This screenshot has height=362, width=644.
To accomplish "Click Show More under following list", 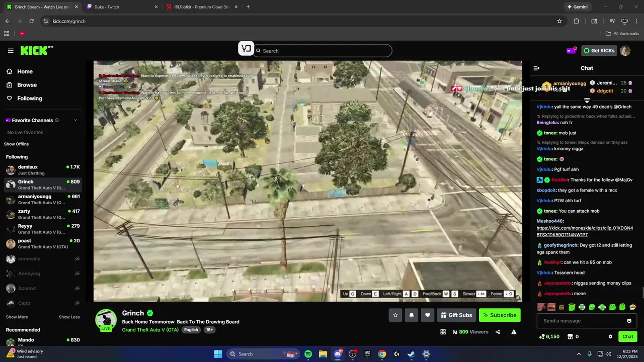I will click(x=17, y=317).
